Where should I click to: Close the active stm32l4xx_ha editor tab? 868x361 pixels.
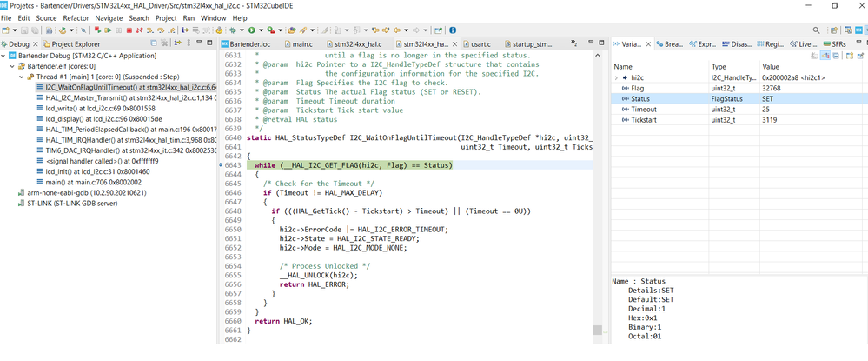454,43
